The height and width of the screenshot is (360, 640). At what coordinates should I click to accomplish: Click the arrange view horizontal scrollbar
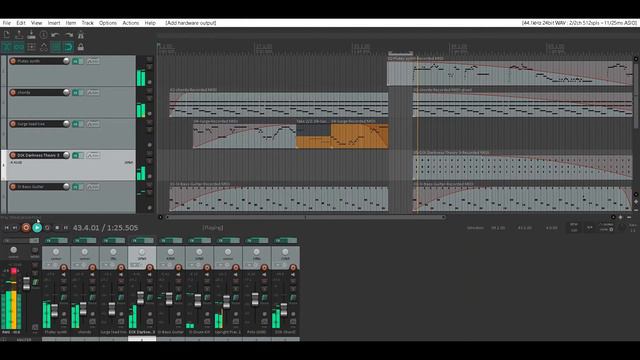(305, 217)
